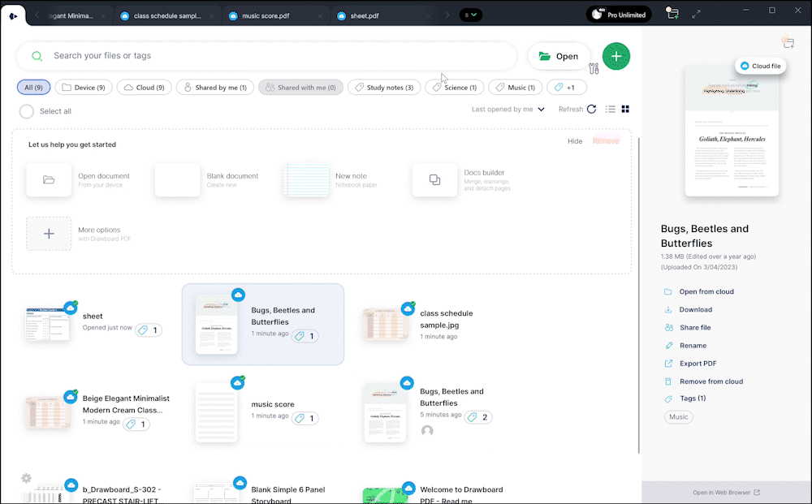812x504 pixels.
Task: Switch to the music score.pdf tab
Action: point(275,16)
